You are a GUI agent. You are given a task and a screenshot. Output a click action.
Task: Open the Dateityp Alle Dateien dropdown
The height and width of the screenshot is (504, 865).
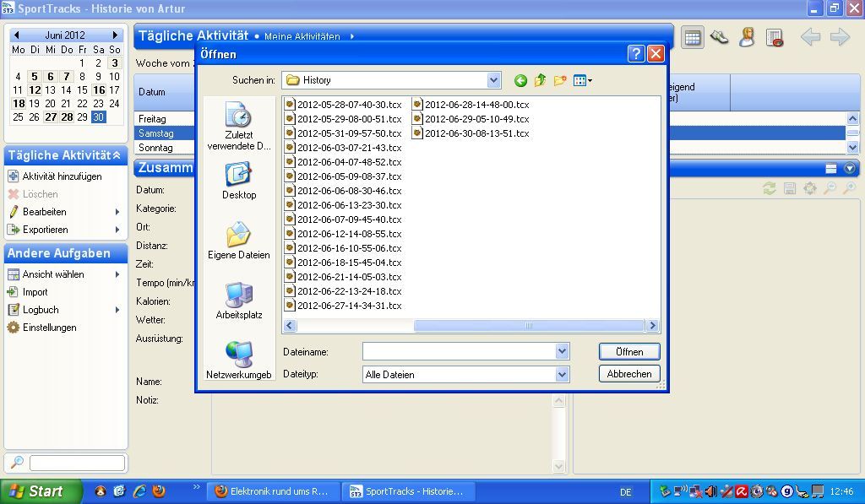pos(562,375)
